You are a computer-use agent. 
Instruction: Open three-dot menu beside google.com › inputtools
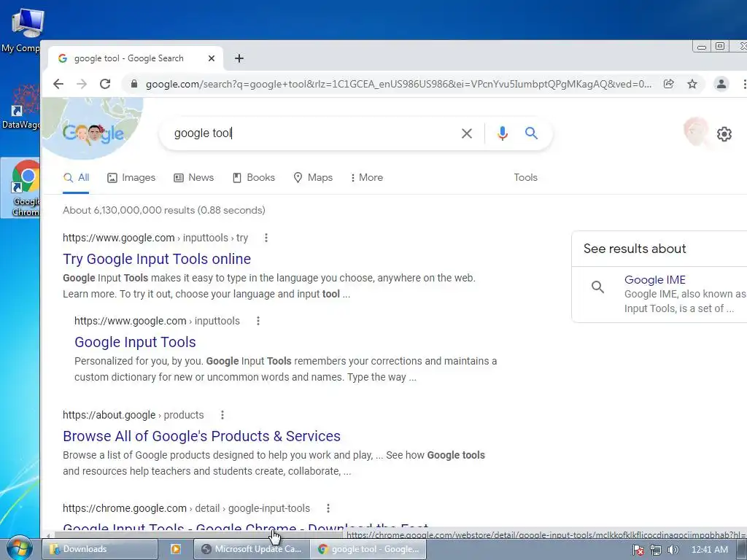coord(258,321)
